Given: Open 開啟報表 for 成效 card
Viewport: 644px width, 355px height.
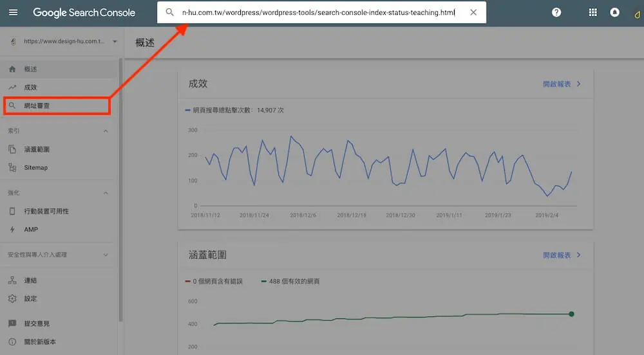Looking at the screenshot, I should [557, 84].
